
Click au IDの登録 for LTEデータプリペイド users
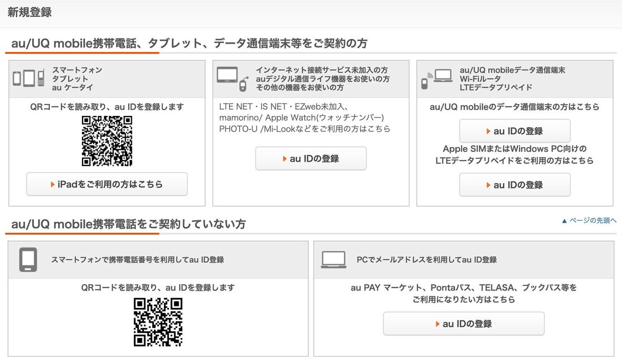point(515,185)
